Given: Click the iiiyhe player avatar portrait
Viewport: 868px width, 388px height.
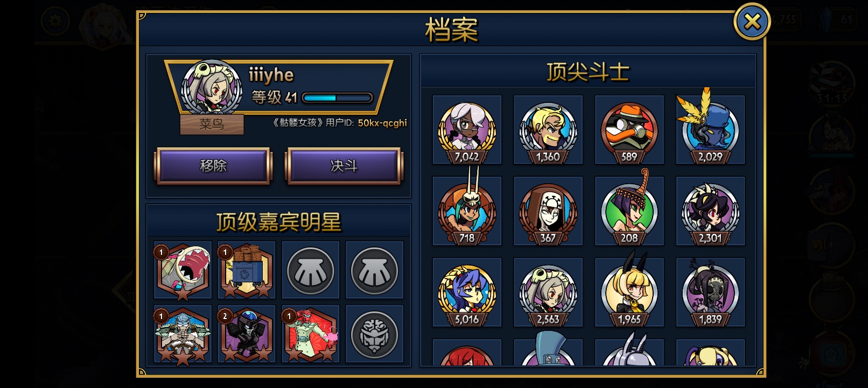Looking at the screenshot, I should 211,88.
